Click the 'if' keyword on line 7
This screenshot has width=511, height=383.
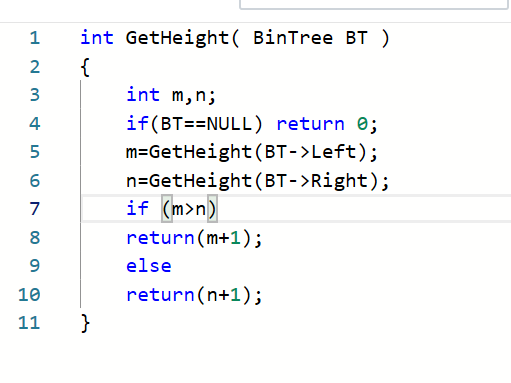click(x=137, y=209)
